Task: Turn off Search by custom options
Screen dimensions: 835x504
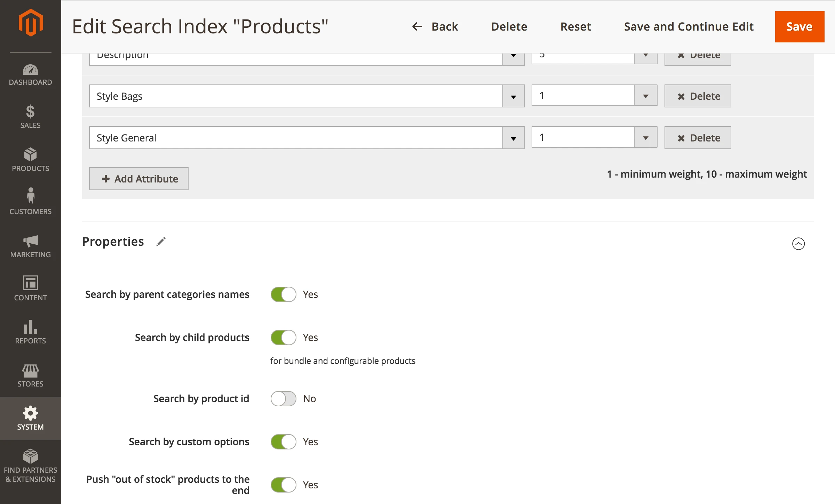Action: pyautogui.click(x=283, y=442)
